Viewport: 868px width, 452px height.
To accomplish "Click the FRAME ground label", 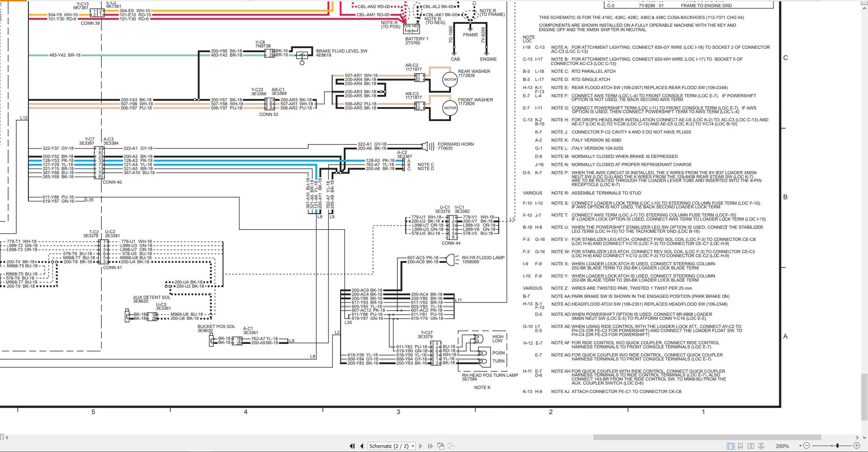I will click(x=471, y=35).
